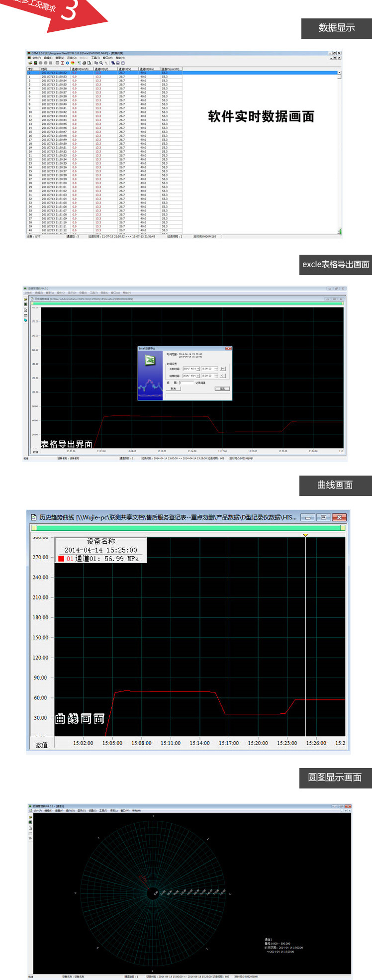This screenshot has height=980, width=372.
Task: Click the 通道01: 56.99 MPa readout
Action: click(107, 559)
